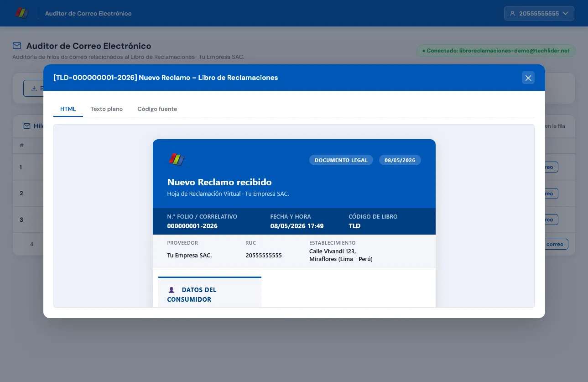Click the date-time value 08/05/2026 17:49
This screenshot has height=382, width=588.
(297, 226)
